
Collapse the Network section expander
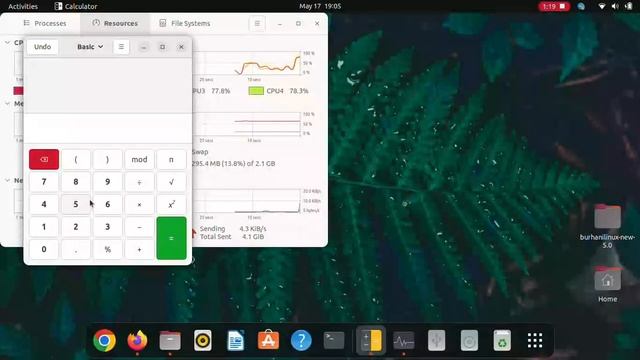[x=7, y=180]
